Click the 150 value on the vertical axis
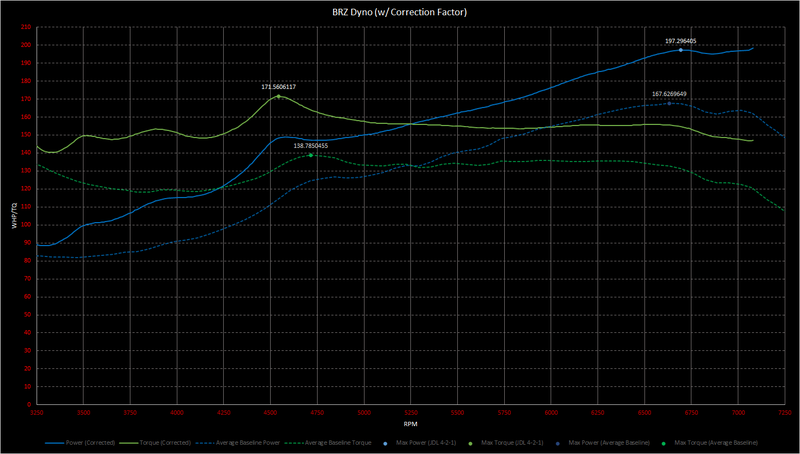The height and width of the screenshot is (454, 800). [26, 135]
